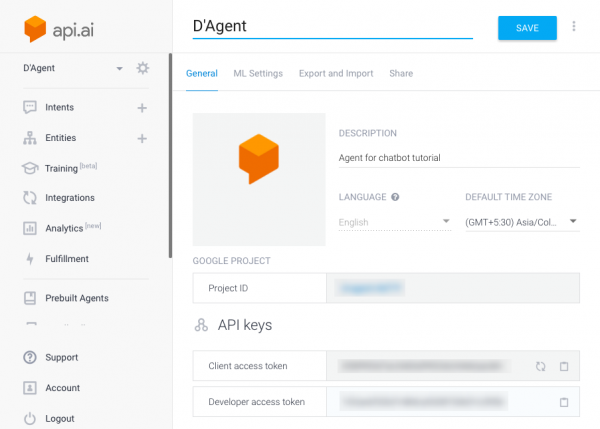Add a new entity with plus icon

[142, 139]
